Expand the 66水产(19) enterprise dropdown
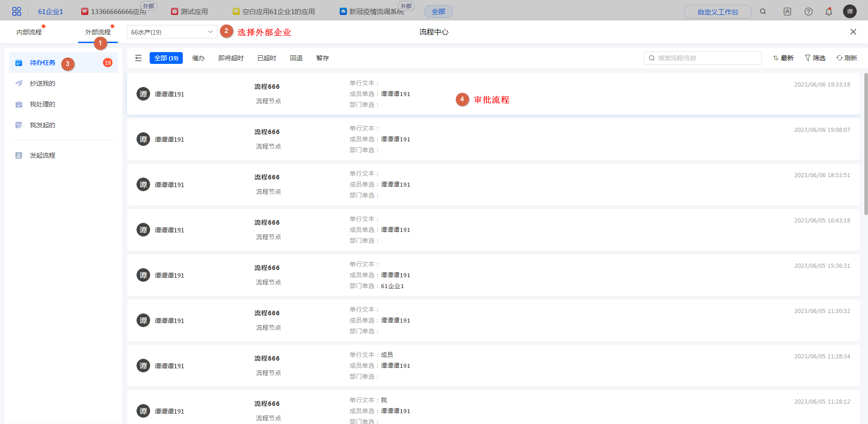 pos(172,32)
